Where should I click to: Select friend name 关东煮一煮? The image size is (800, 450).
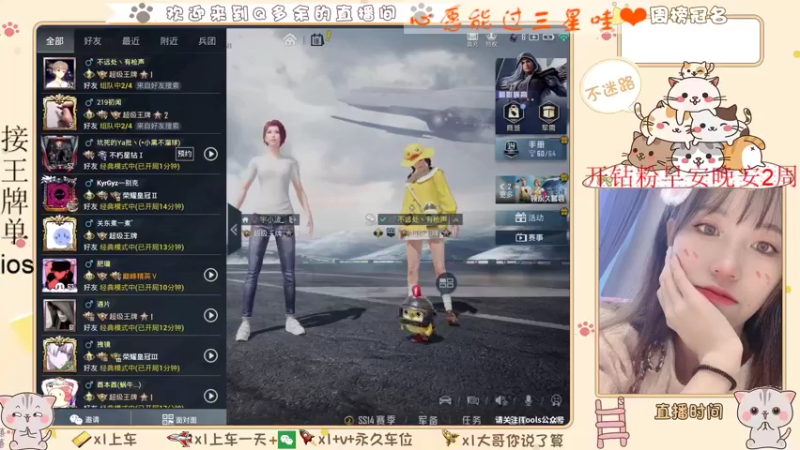tap(115, 223)
